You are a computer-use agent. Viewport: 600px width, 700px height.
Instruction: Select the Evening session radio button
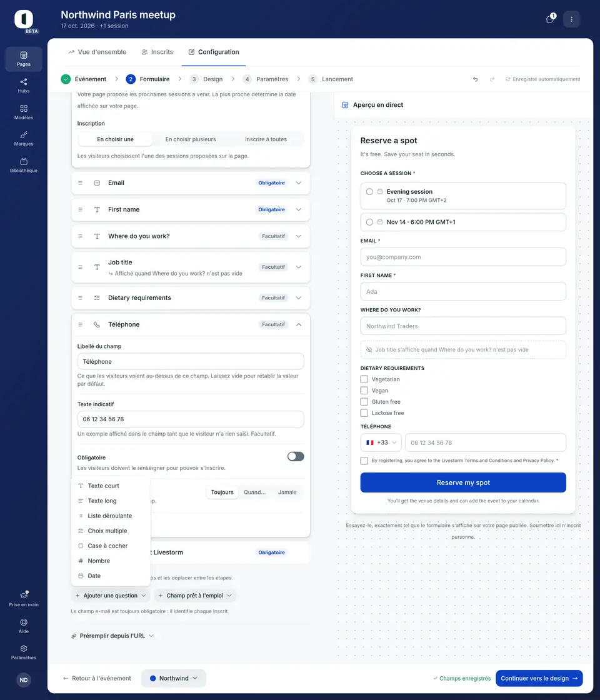pyautogui.click(x=369, y=191)
